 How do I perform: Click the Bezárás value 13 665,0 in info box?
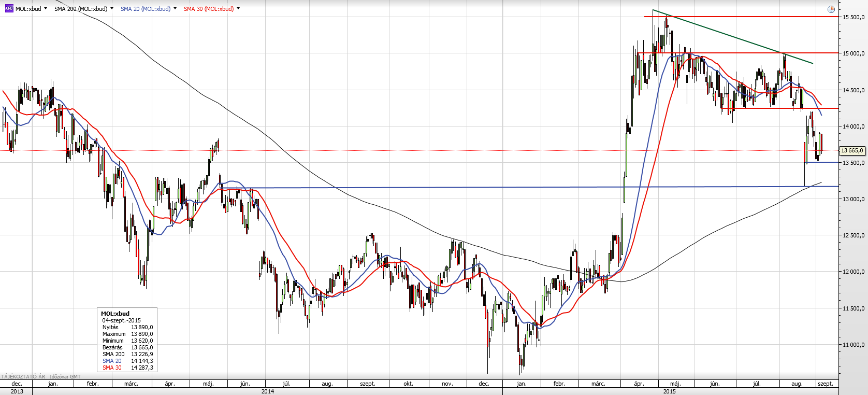[x=142, y=347]
